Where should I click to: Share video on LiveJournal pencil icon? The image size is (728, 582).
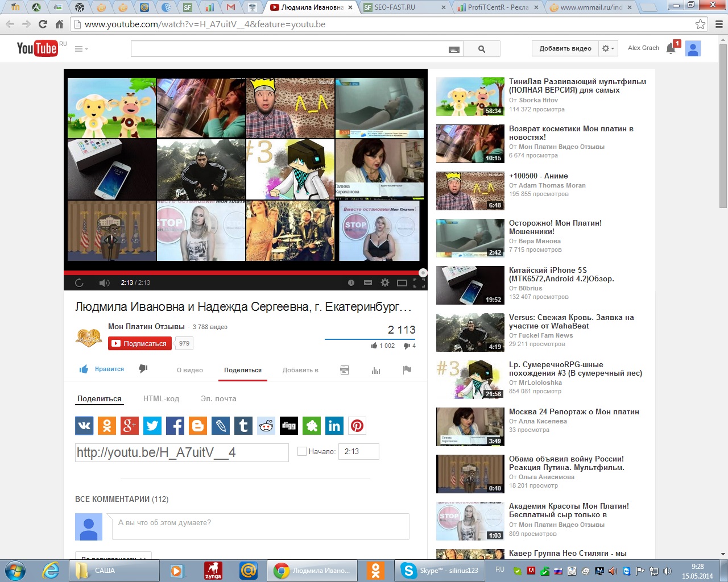coord(221,426)
